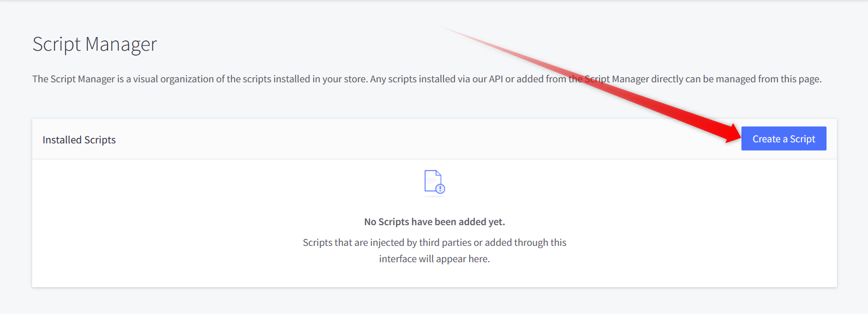Click the Create a Script button
This screenshot has width=868, height=314.
[783, 138]
